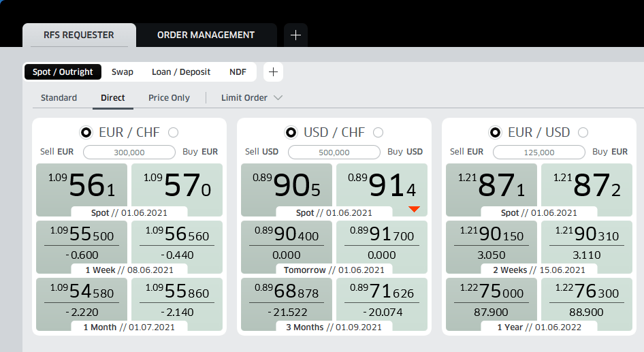The width and height of the screenshot is (644, 352).
Task: Select the right EUR / USD radio button
Action: (x=583, y=132)
